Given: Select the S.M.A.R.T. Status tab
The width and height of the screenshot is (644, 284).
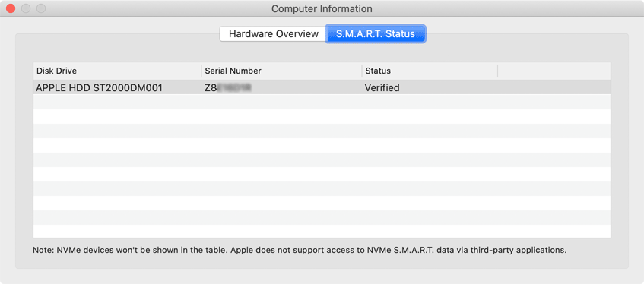Looking at the screenshot, I should (x=376, y=33).
